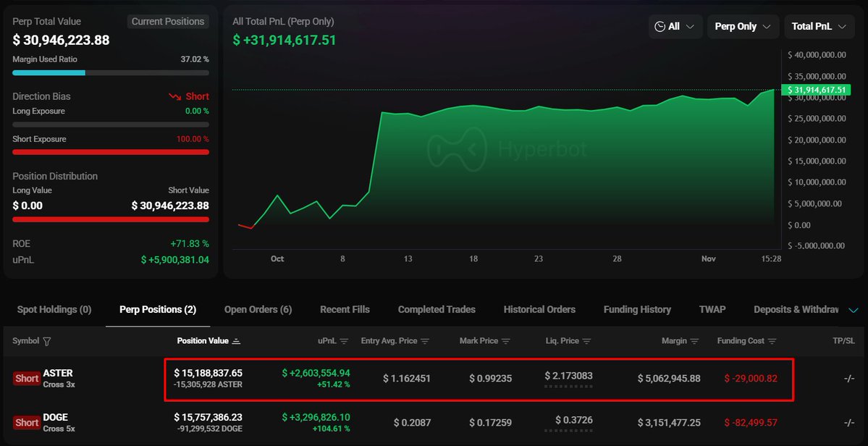Click the Liq. Price sort icon

586,341
